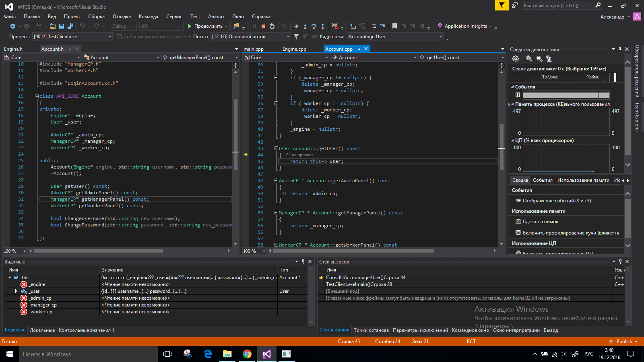
Task: Click Zoom Out magnifier in diagnostics
Action: coord(539,59)
